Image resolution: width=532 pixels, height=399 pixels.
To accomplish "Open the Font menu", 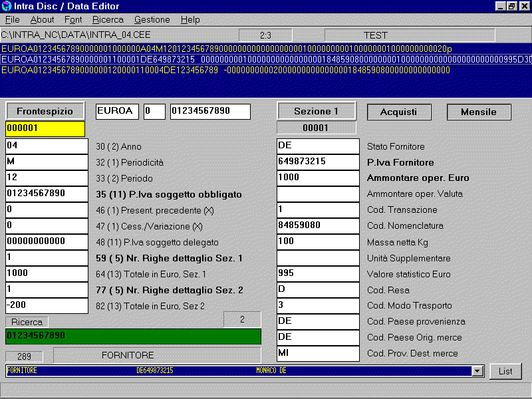I will coord(73,20).
